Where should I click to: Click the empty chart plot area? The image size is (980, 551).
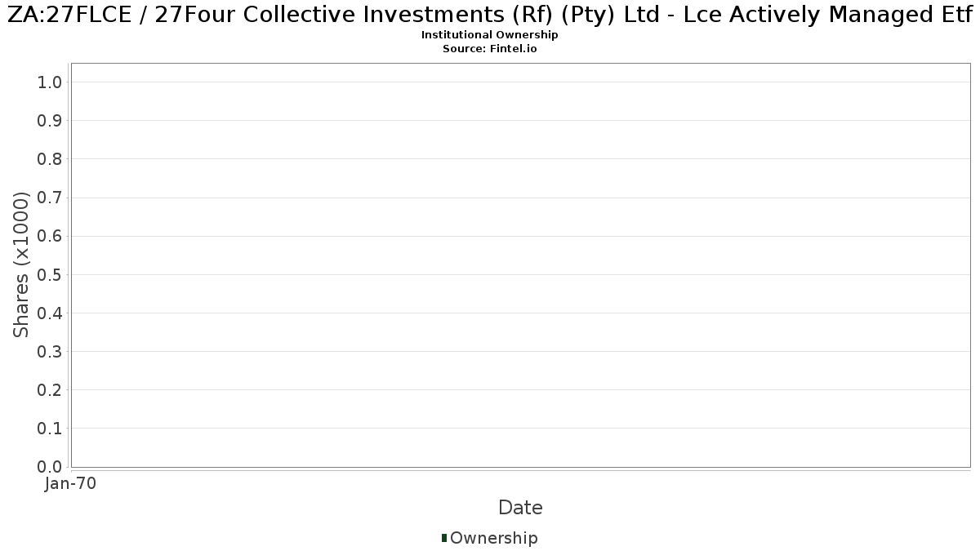pos(520,264)
